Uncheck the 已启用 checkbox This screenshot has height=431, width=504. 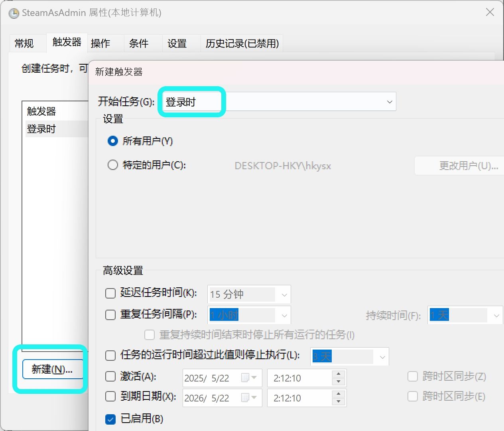click(x=110, y=419)
